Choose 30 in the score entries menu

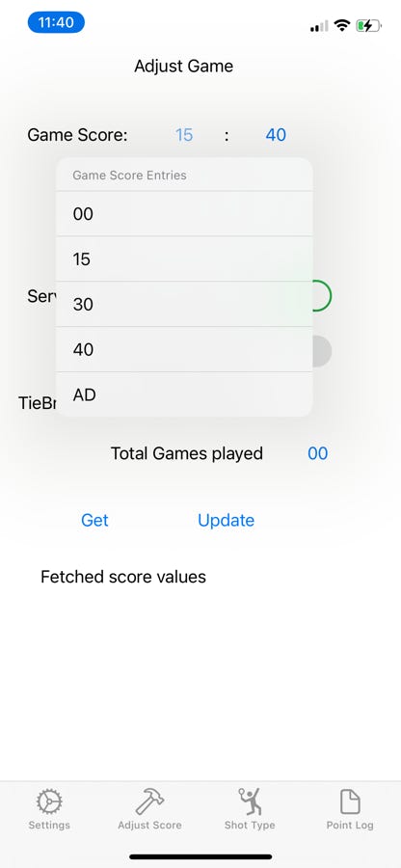click(184, 305)
